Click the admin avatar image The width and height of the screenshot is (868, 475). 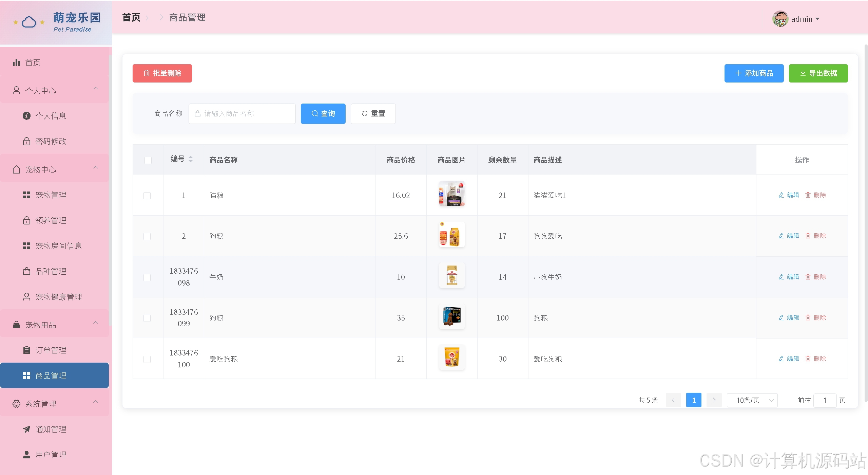[780, 19]
